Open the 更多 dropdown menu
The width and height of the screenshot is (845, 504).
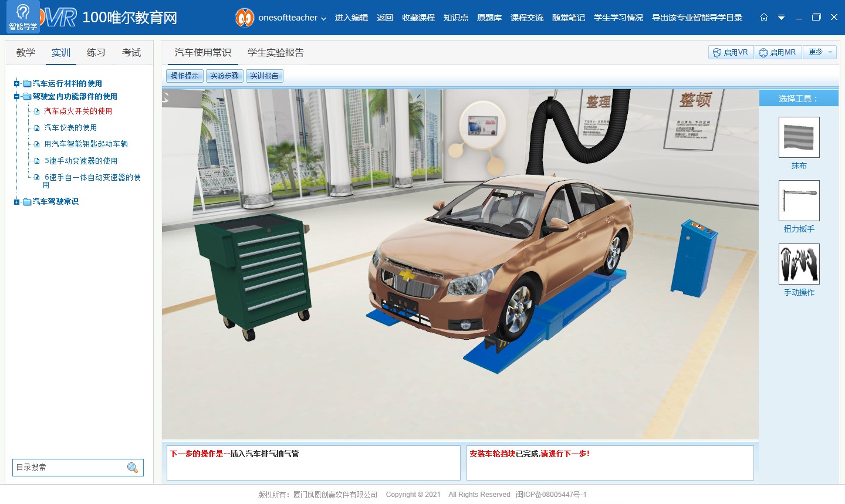[820, 52]
